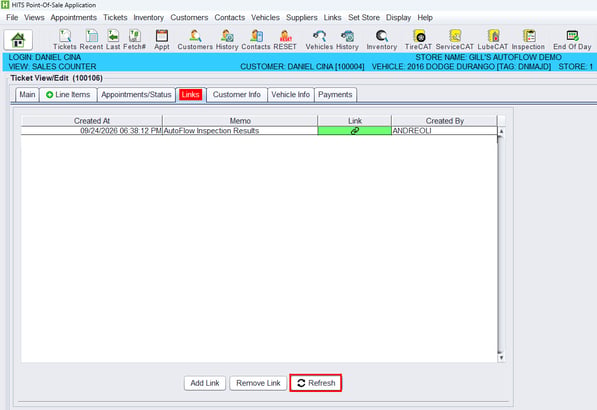The width and height of the screenshot is (597, 410).
Task: Click the Add Link button
Action: coord(205,383)
